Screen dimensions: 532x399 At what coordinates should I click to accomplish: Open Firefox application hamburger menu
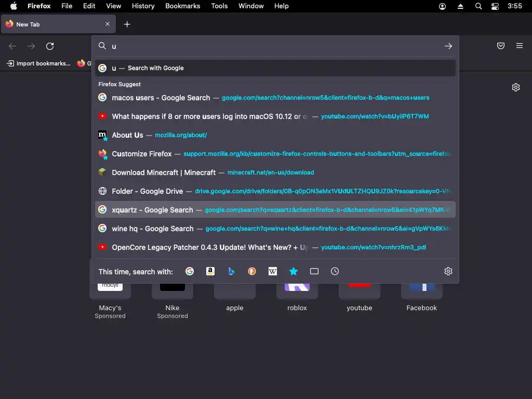(x=520, y=46)
